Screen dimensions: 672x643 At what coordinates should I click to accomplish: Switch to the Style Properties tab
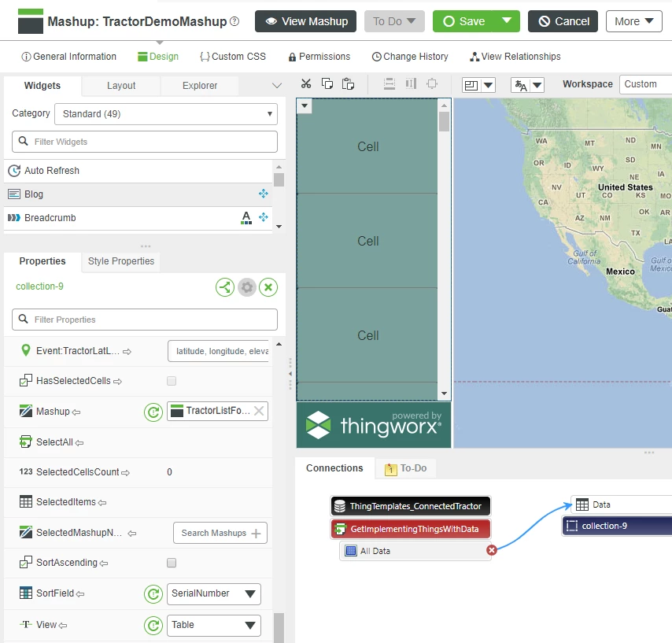[x=121, y=261]
